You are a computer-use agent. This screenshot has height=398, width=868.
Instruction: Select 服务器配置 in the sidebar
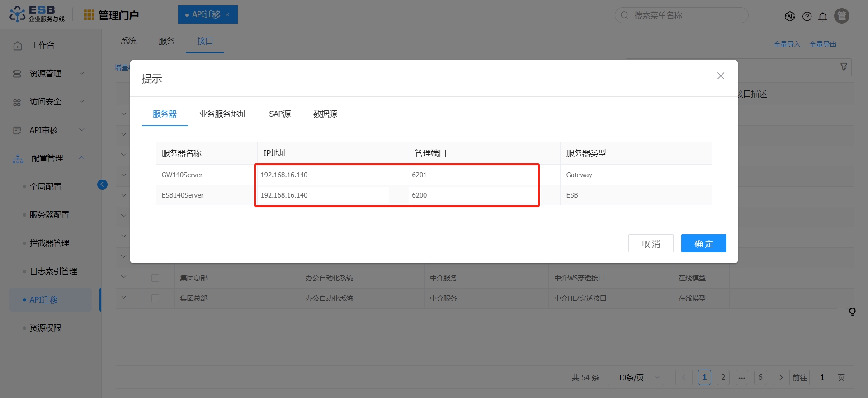pos(49,215)
